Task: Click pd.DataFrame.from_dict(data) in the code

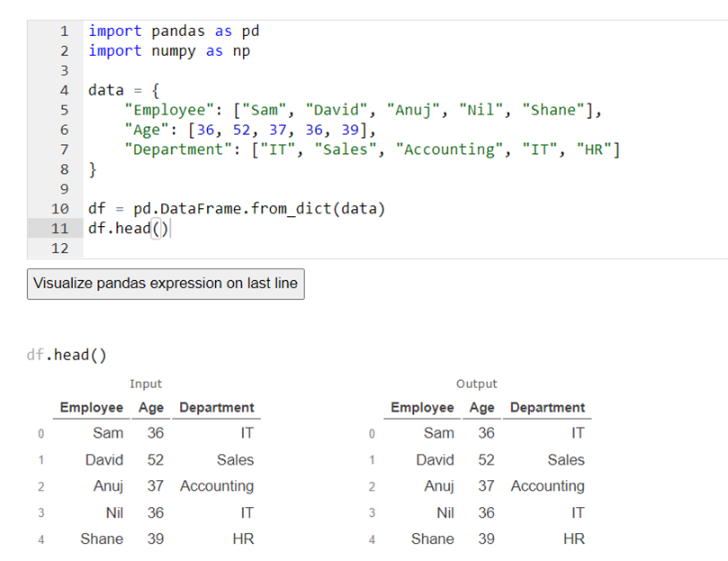Action: click(x=259, y=209)
